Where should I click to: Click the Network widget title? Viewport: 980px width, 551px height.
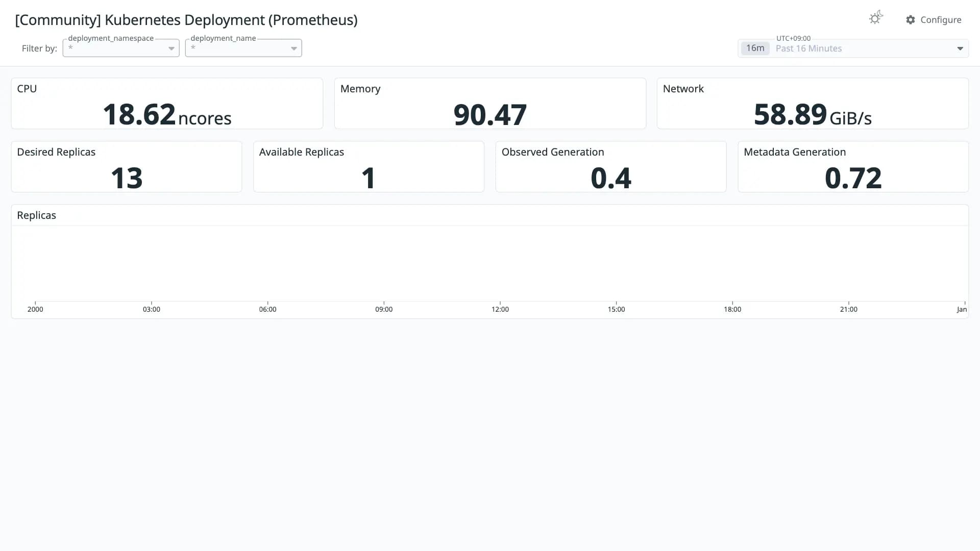coord(683,89)
